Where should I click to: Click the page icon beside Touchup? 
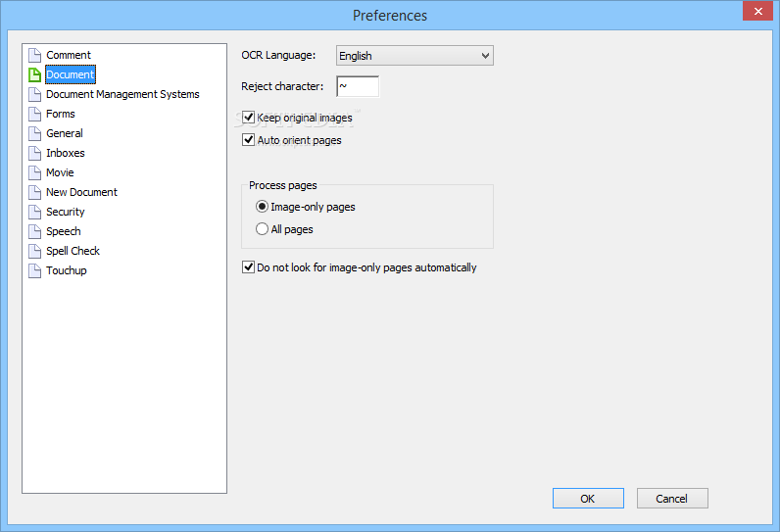pos(34,270)
